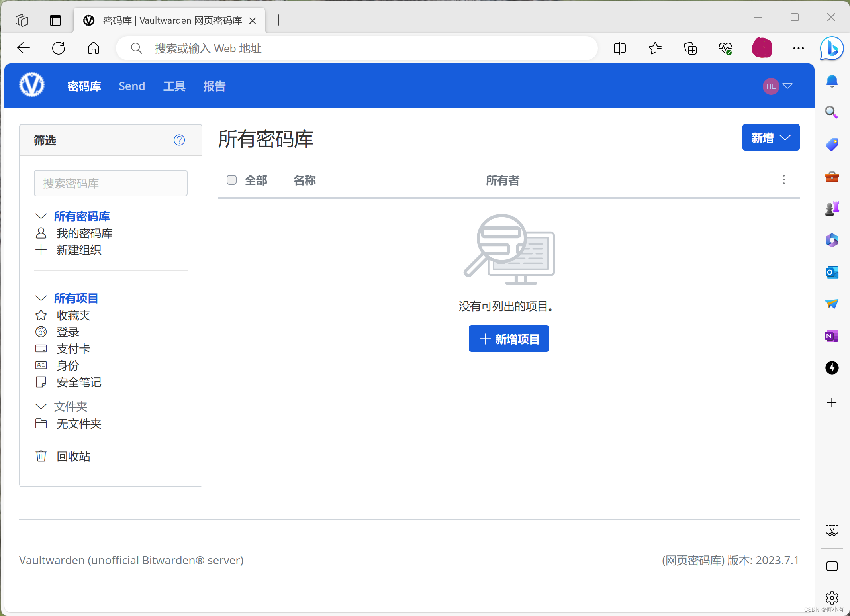Collapse the 文件夹 folder section
The image size is (850, 616).
(x=41, y=406)
